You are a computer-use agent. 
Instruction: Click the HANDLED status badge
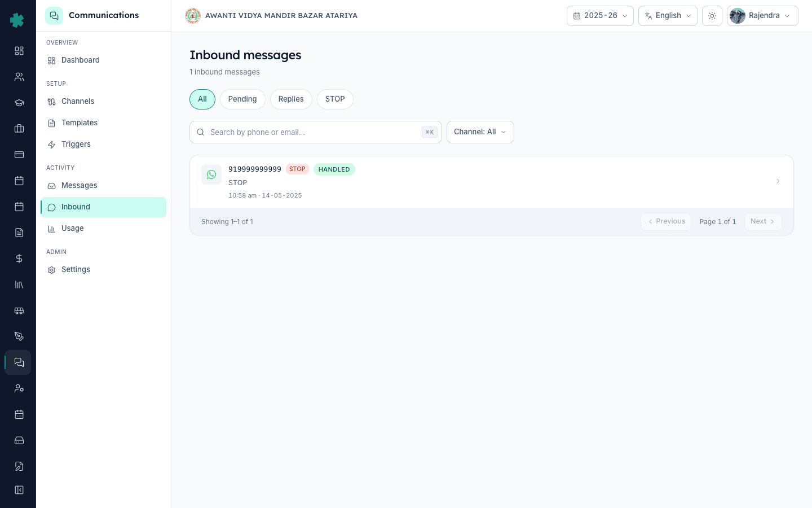[334, 169]
